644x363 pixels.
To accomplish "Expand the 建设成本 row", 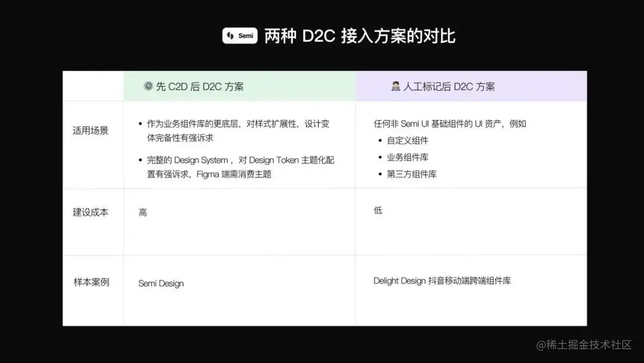I will (x=92, y=213).
